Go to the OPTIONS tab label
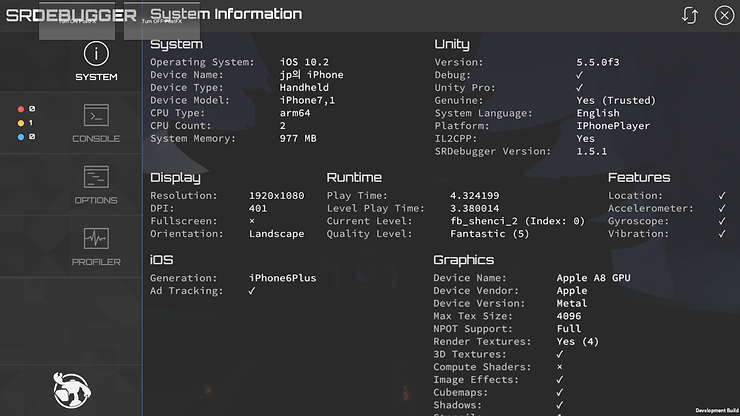The height and width of the screenshot is (416, 740). (96, 200)
